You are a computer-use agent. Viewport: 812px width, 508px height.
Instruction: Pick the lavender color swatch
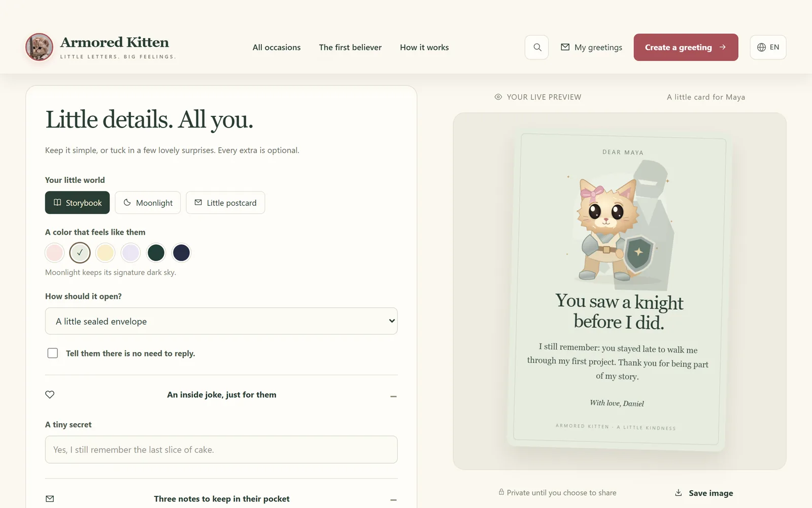point(131,252)
